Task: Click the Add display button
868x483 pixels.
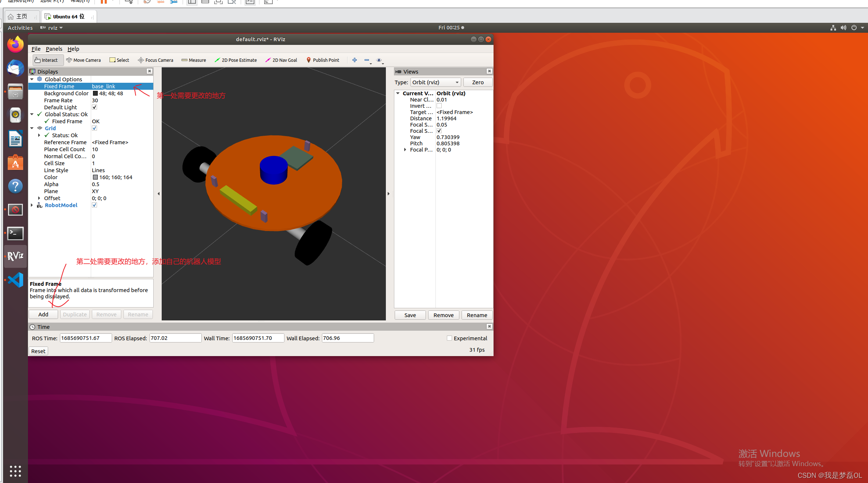Action: tap(43, 315)
